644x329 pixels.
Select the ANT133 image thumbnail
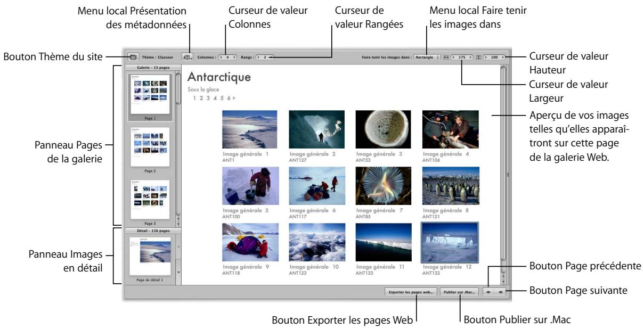pos(384,242)
